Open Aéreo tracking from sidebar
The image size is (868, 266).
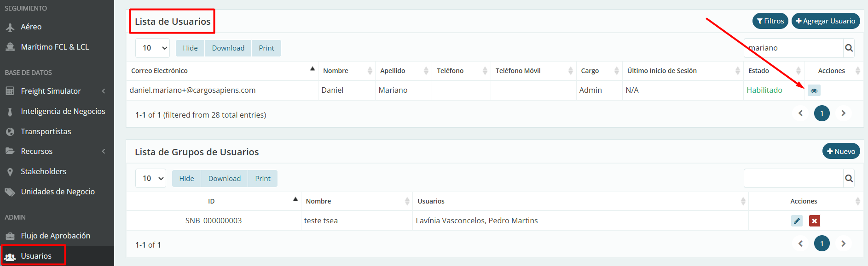[x=31, y=27]
